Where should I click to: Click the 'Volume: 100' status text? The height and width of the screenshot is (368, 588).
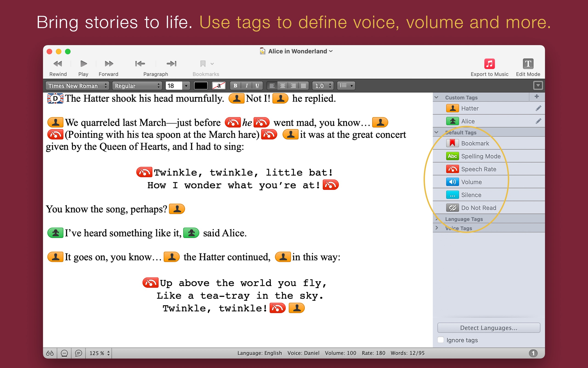340,353
